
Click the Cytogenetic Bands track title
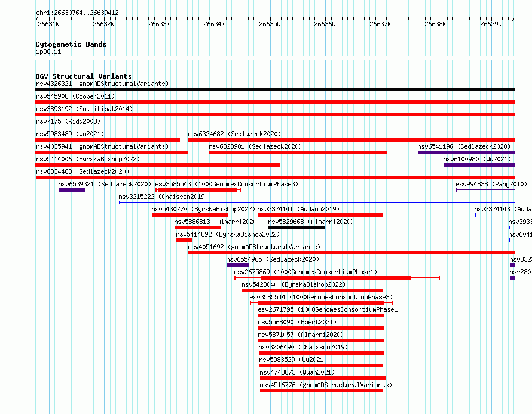(71, 44)
